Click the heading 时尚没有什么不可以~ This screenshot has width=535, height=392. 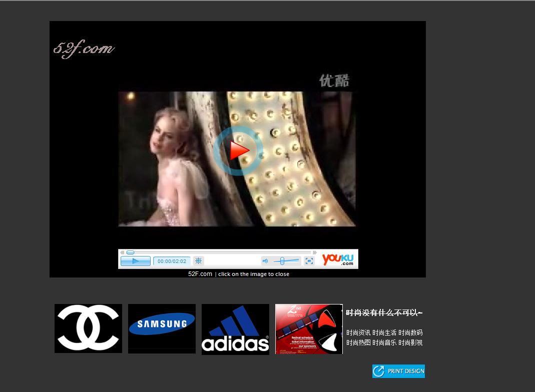tap(384, 312)
